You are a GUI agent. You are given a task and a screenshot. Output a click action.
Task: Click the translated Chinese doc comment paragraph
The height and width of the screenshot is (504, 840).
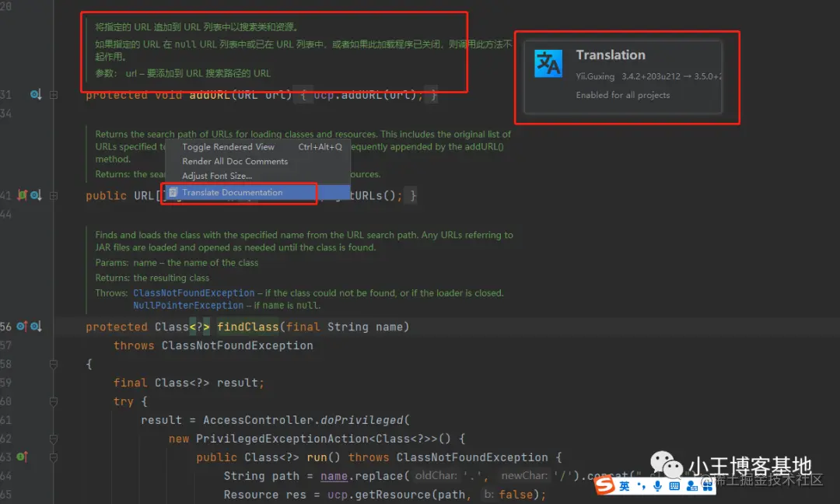[303, 50]
